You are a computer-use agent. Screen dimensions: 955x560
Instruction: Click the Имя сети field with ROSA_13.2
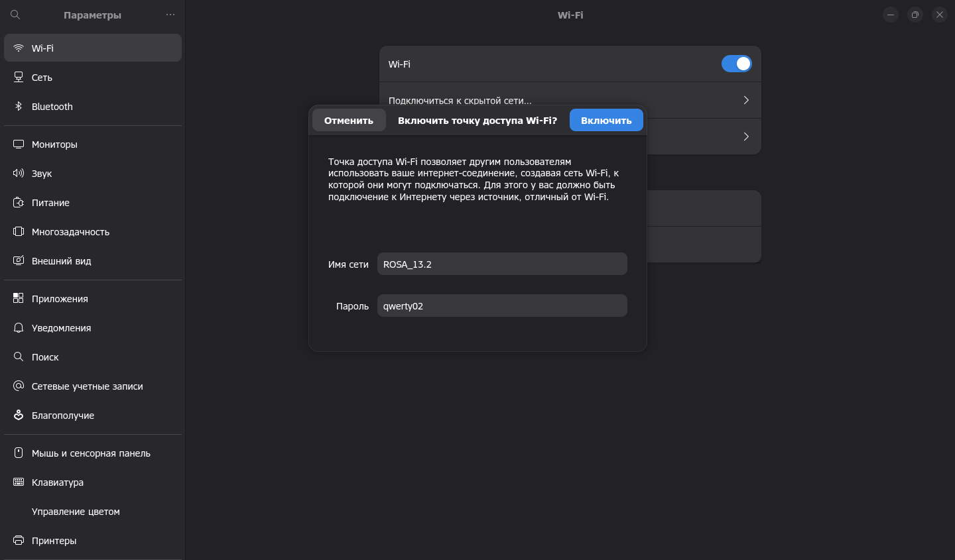[502, 264]
